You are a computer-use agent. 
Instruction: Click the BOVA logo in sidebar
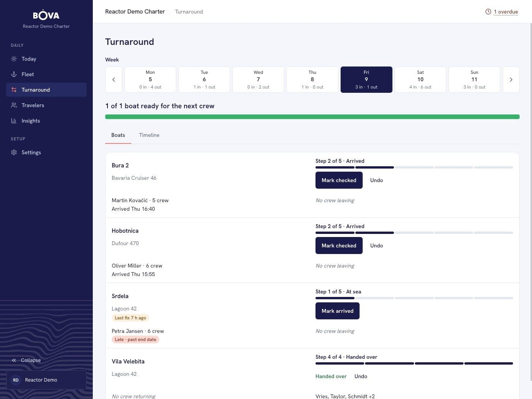pyautogui.click(x=46, y=15)
